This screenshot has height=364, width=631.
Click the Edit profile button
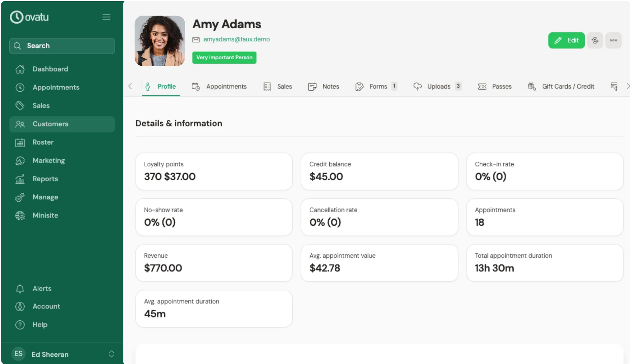click(566, 40)
